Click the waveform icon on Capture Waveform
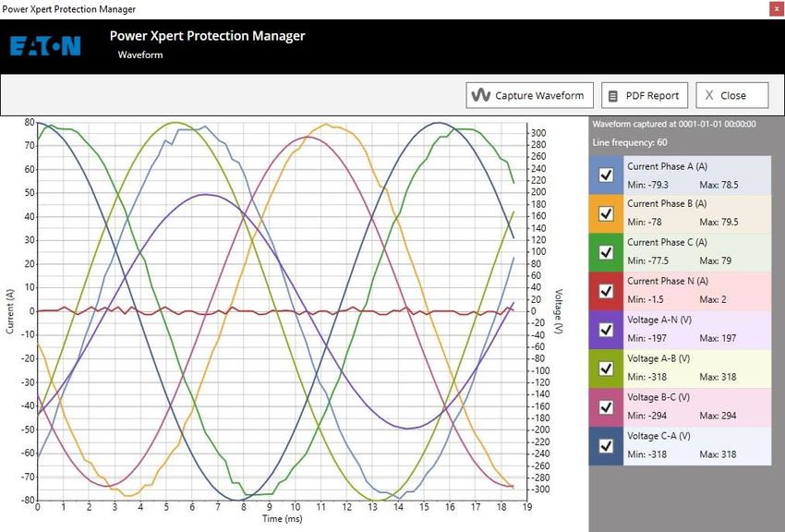 click(480, 95)
